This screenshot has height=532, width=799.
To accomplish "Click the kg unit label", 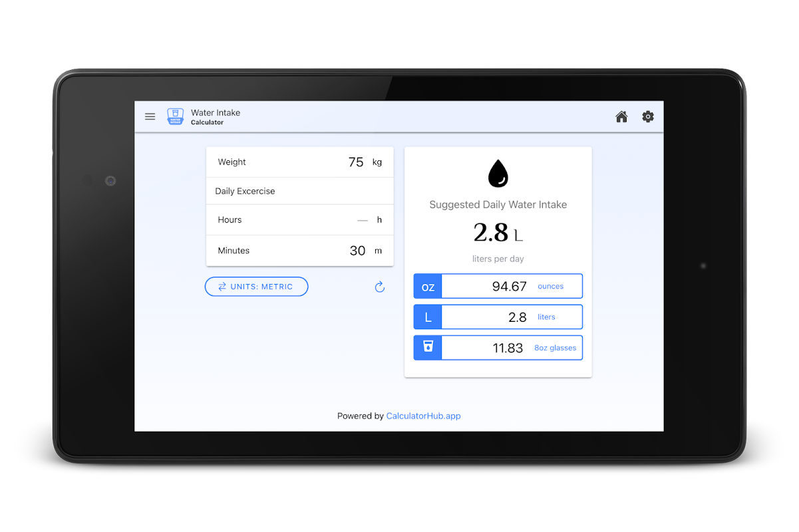I will [377, 162].
